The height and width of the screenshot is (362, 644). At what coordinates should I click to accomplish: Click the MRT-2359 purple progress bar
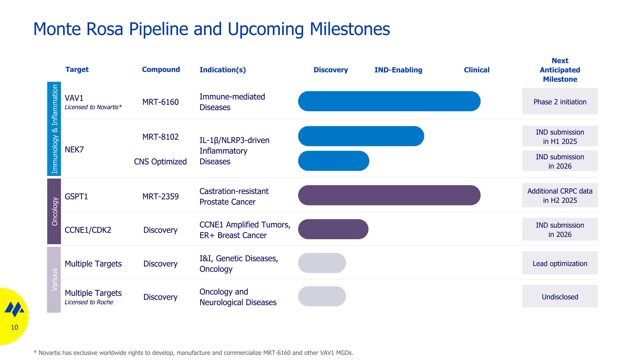click(x=389, y=195)
